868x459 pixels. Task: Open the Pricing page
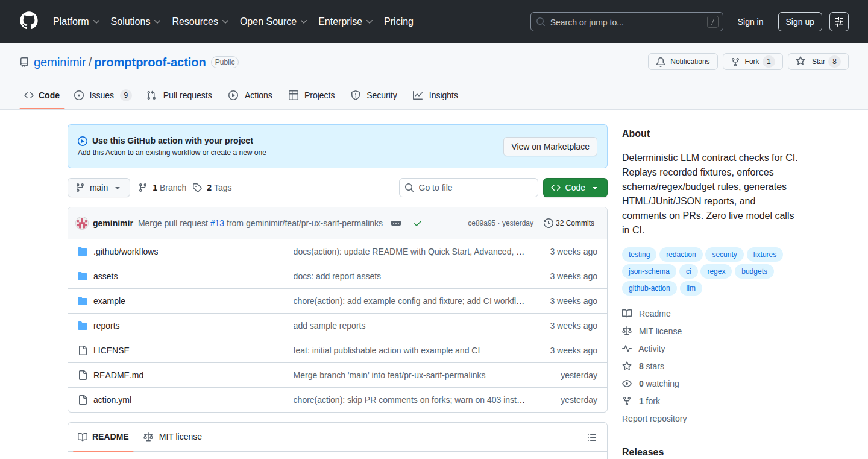(x=398, y=21)
